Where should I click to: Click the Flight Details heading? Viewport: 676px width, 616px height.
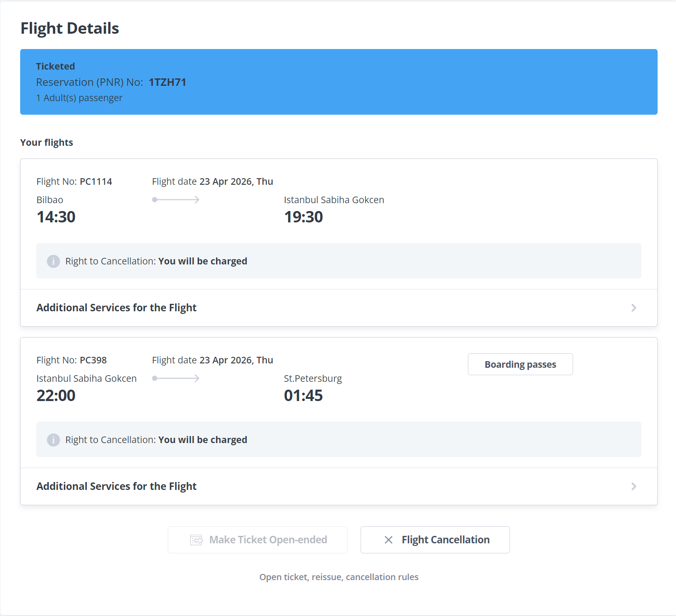pos(70,28)
